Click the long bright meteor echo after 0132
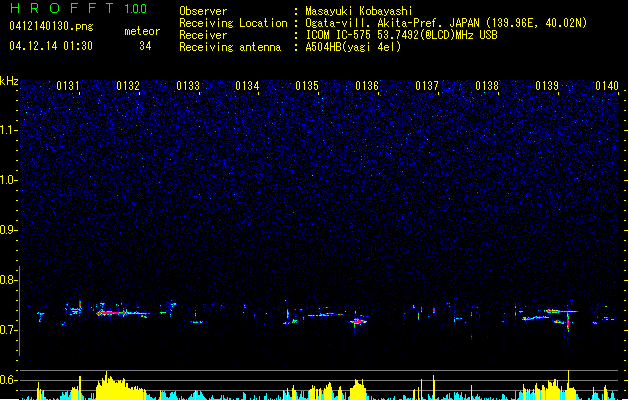The height and width of the screenshot is (400, 629). click(x=122, y=313)
